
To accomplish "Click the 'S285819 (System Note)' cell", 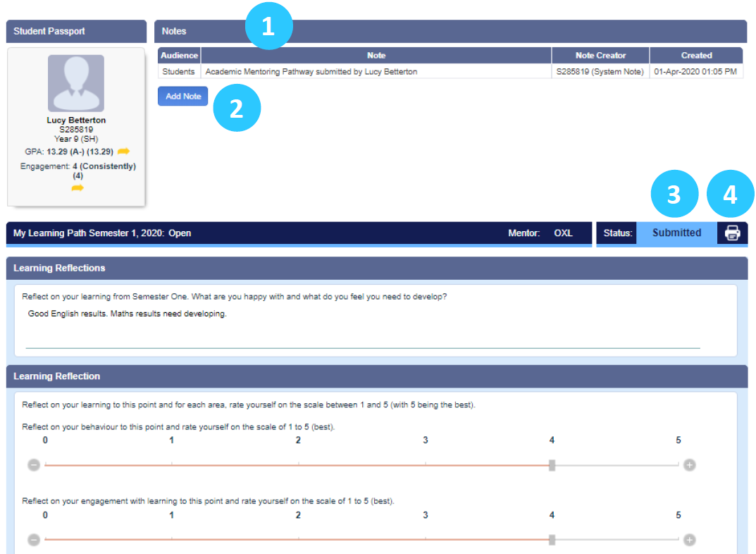I will [600, 71].
